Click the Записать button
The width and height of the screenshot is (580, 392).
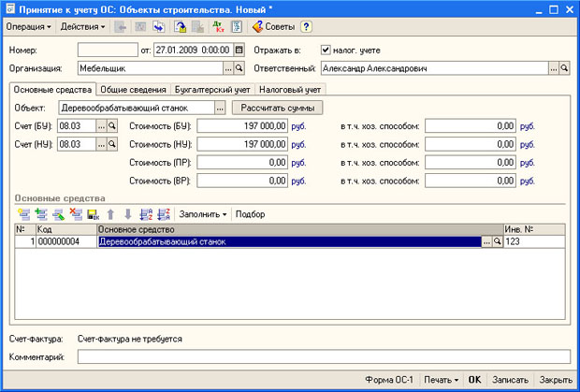pos(510,381)
